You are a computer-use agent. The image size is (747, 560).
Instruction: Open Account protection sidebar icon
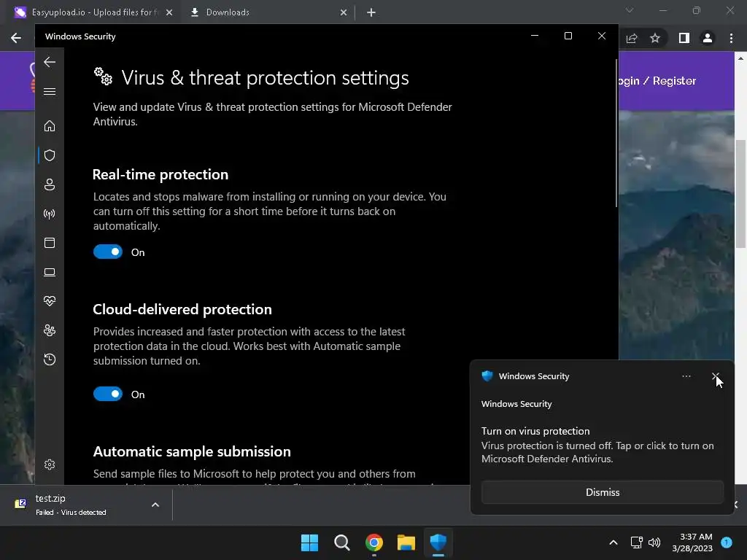point(50,184)
